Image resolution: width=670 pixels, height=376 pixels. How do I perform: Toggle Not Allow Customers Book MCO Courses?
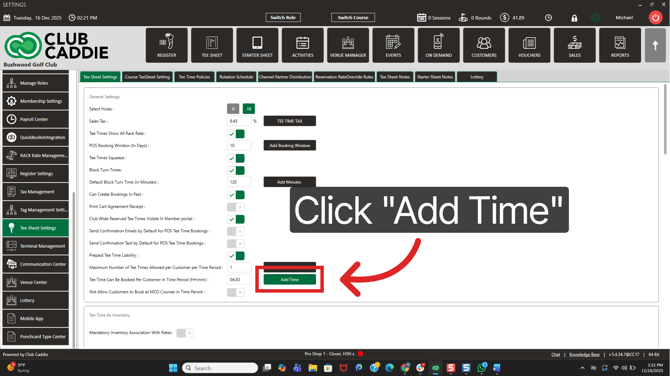tap(235, 292)
